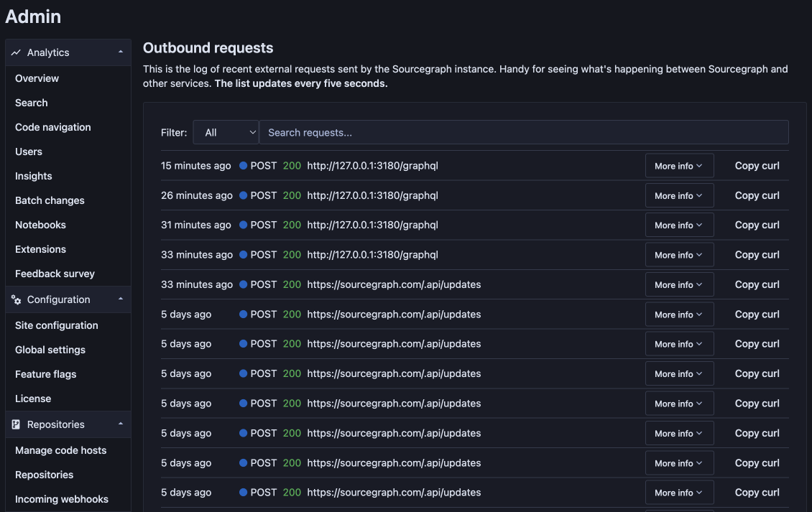Expand More info for 26 minutes ago request
The height and width of the screenshot is (512, 812).
(680, 195)
